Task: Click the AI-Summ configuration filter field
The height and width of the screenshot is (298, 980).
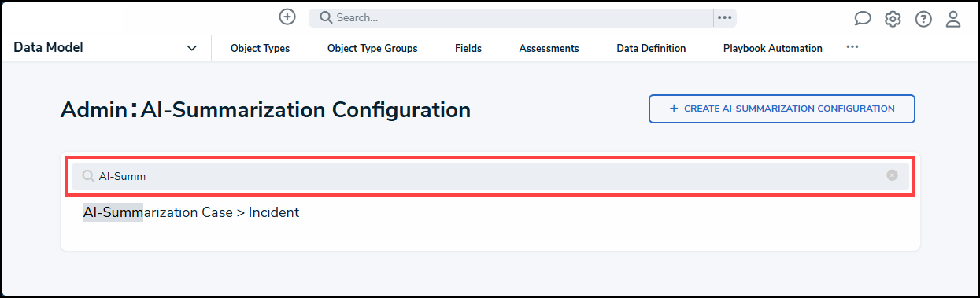Action: click(x=490, y=175)
